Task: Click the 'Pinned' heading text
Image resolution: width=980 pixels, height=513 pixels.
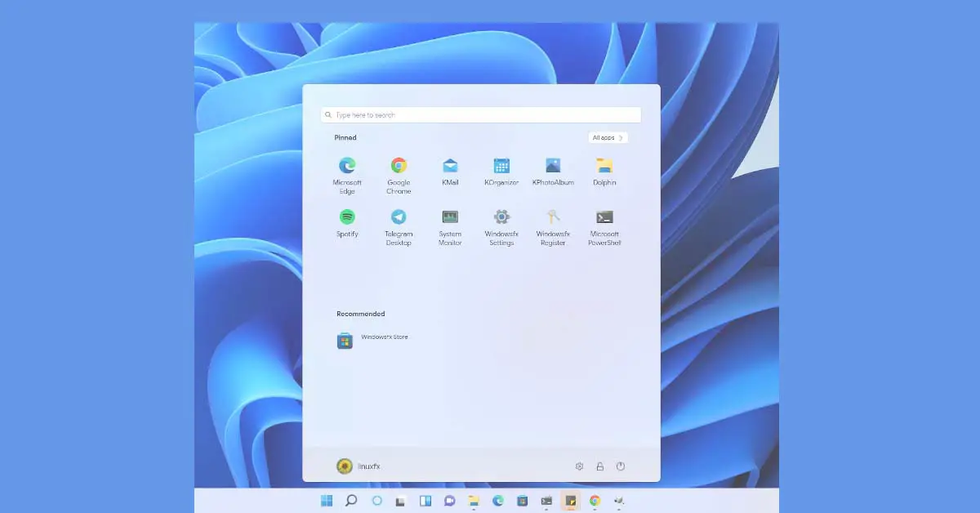Action: 345,138
